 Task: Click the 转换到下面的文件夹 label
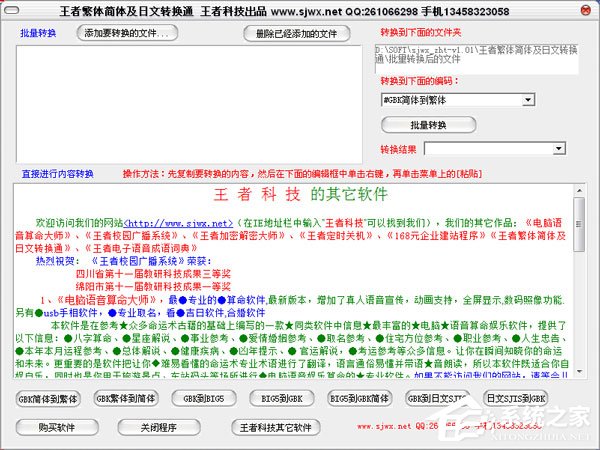click(x=421, y=33)
